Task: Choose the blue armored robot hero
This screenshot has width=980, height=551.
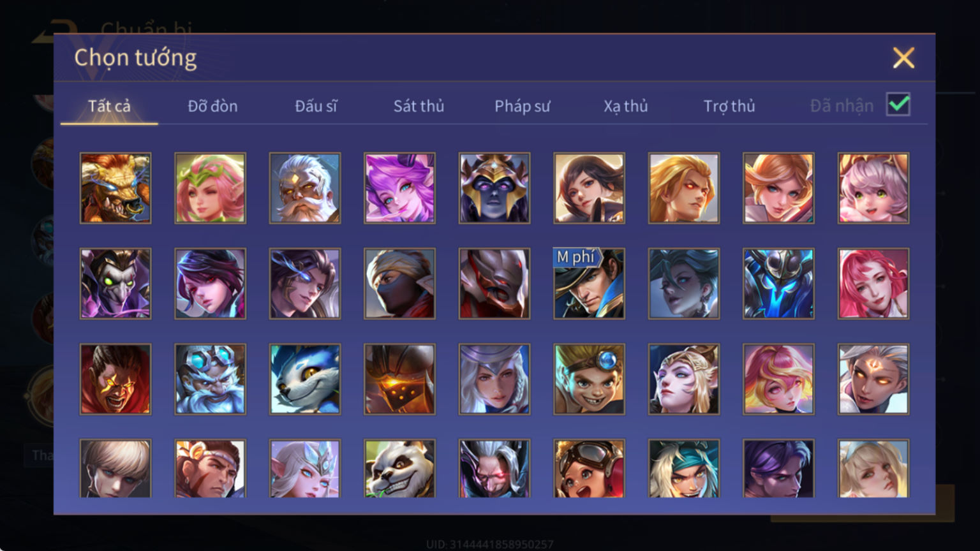Action: tap(778, 284)
